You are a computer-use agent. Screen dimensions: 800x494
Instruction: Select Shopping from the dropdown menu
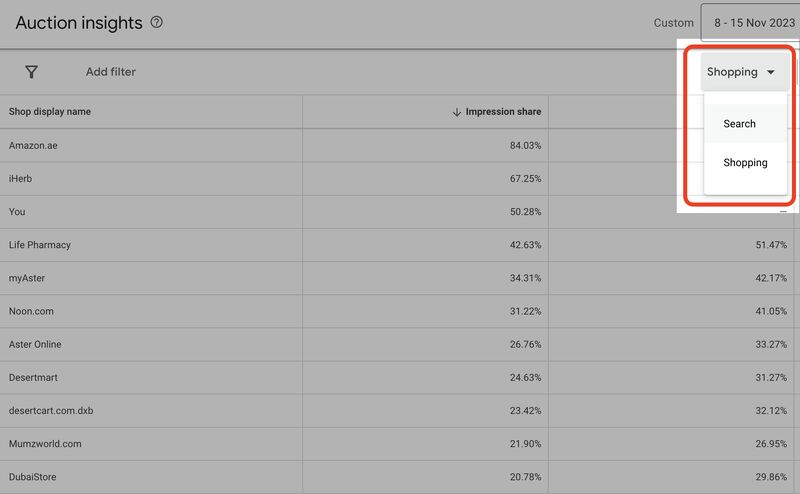[745, 162]
